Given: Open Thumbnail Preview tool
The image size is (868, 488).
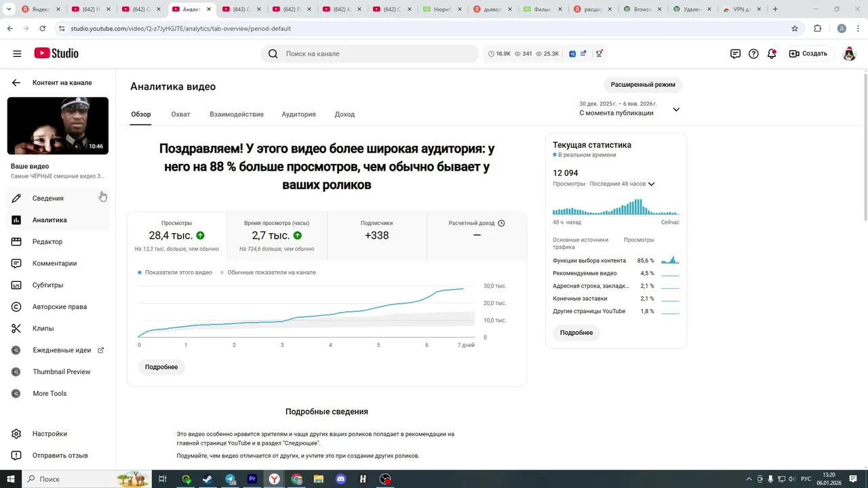Looking at the screenshot, I should pos(58,371).
